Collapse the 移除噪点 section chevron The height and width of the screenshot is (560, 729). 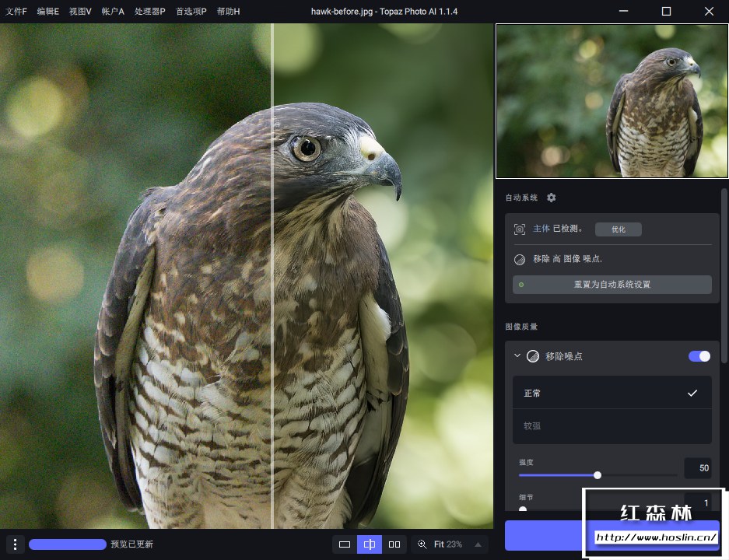click(517, 356)
